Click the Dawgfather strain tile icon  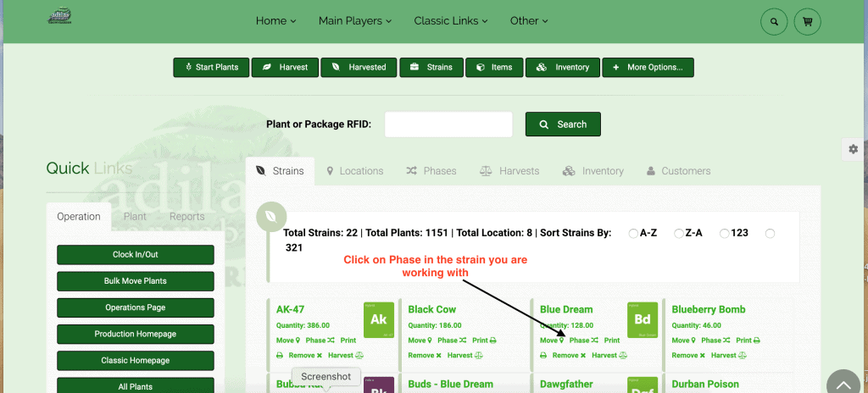point(643,385)
